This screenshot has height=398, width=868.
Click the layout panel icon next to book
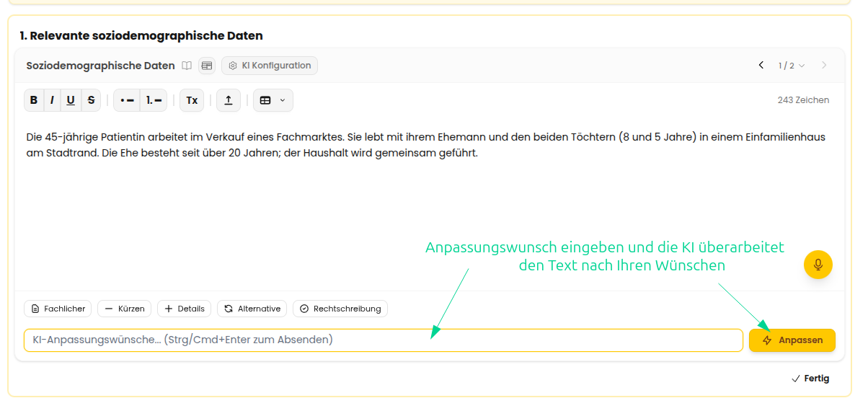coord(207,66)
